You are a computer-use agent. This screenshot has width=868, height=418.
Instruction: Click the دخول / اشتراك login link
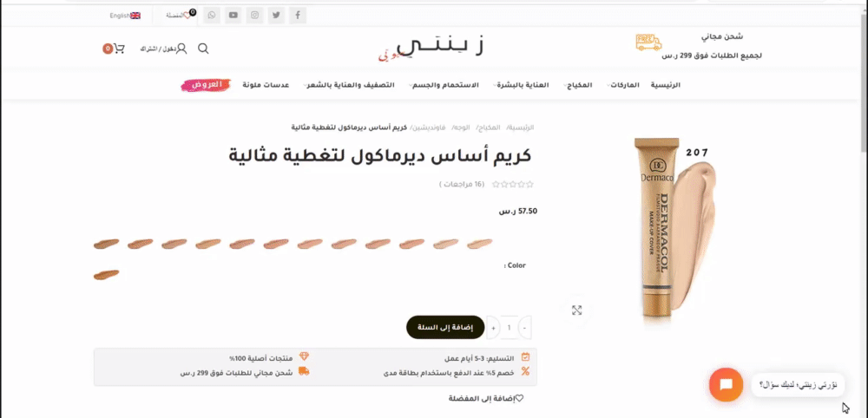(x=158, y=49)
